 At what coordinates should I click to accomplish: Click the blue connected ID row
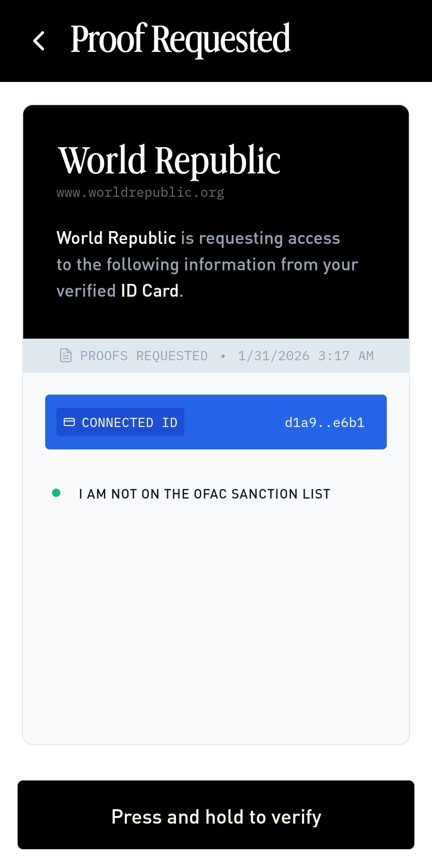(216, 422)
